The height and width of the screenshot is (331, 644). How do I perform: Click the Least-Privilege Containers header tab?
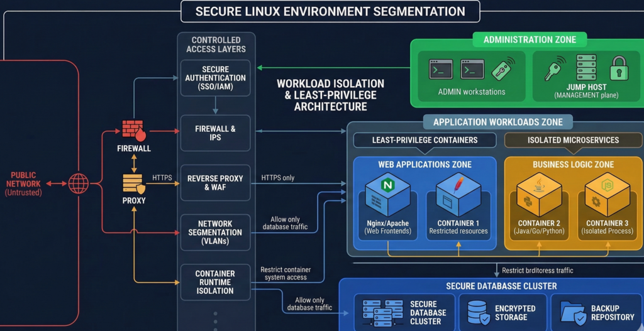point(425,140)
